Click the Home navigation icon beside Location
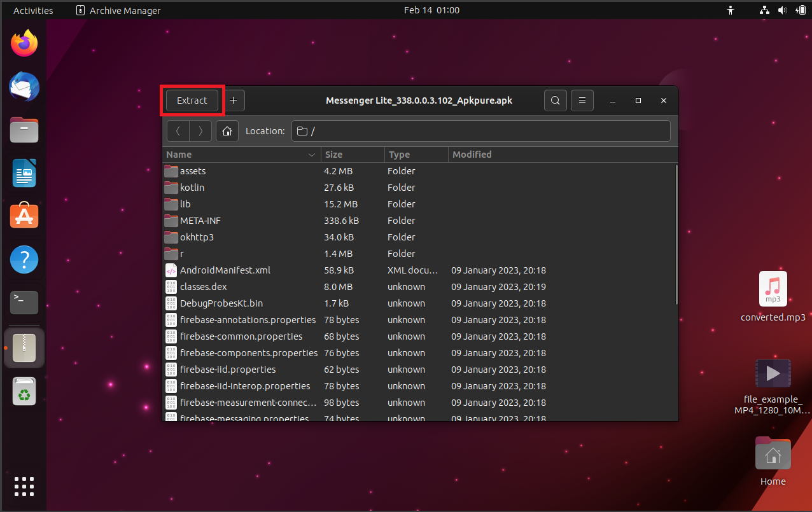The image size is (812, 512). point(227,131)
